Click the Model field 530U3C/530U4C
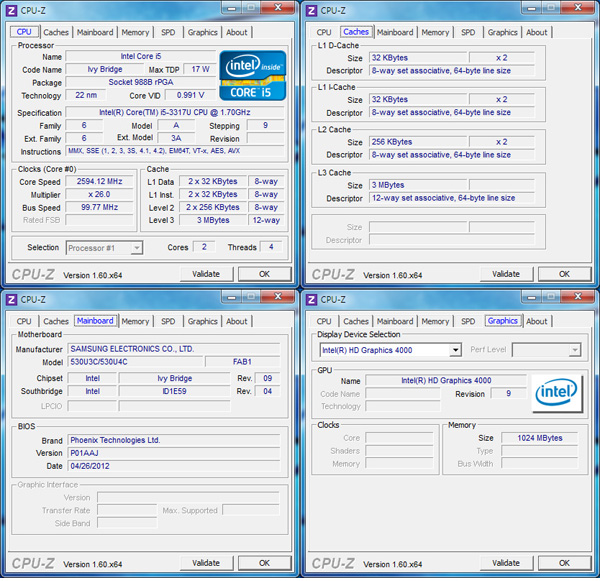The height and width of the screenshot is (581, 600). pos(135,362)
